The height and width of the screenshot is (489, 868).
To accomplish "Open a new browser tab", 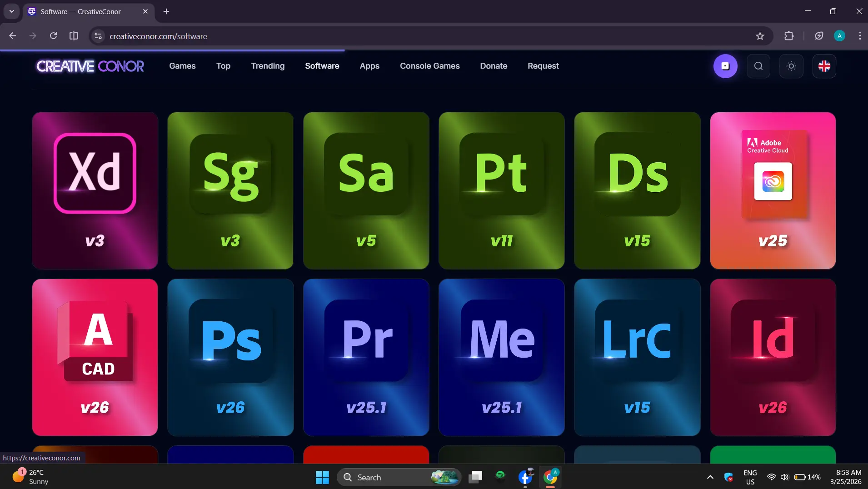I will pyautogui.click(x=166, y=11).
